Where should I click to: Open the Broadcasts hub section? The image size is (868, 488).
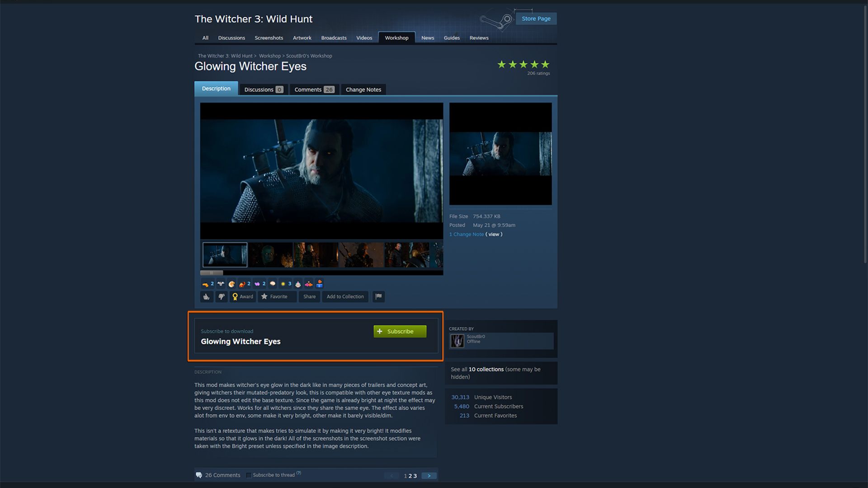coord(334,38)
